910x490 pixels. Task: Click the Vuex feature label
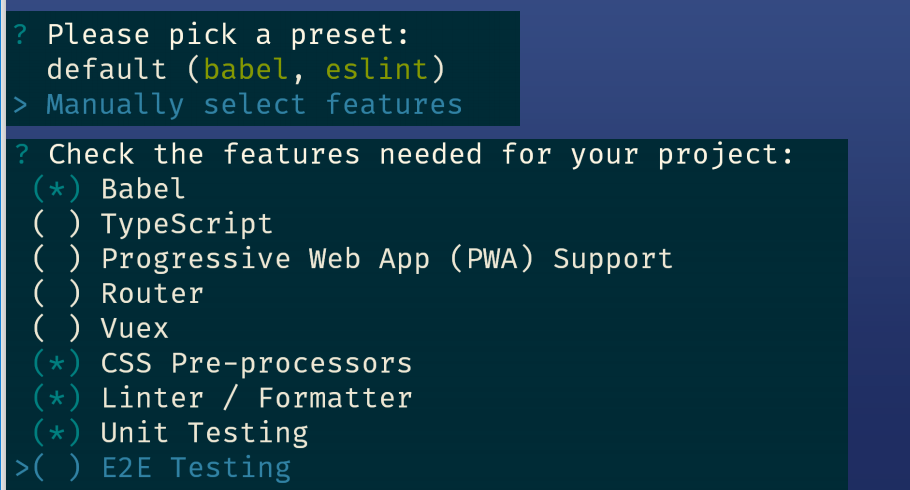pos(135,328)
